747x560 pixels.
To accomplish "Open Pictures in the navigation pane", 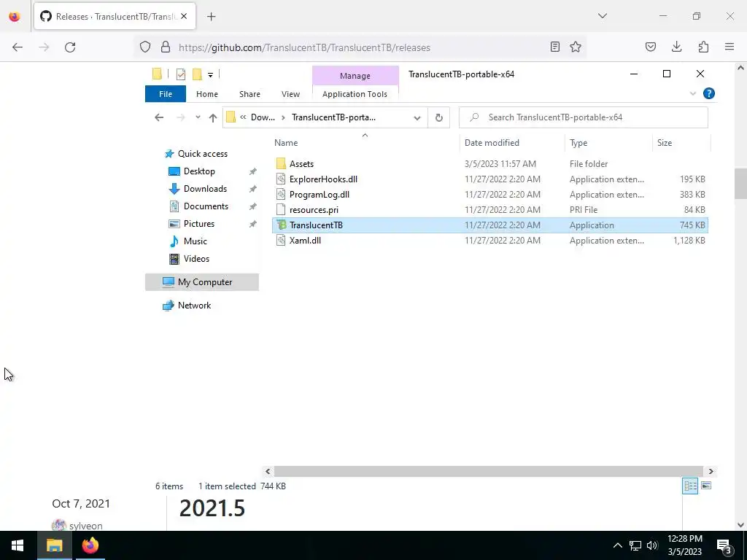I will 198,224.
